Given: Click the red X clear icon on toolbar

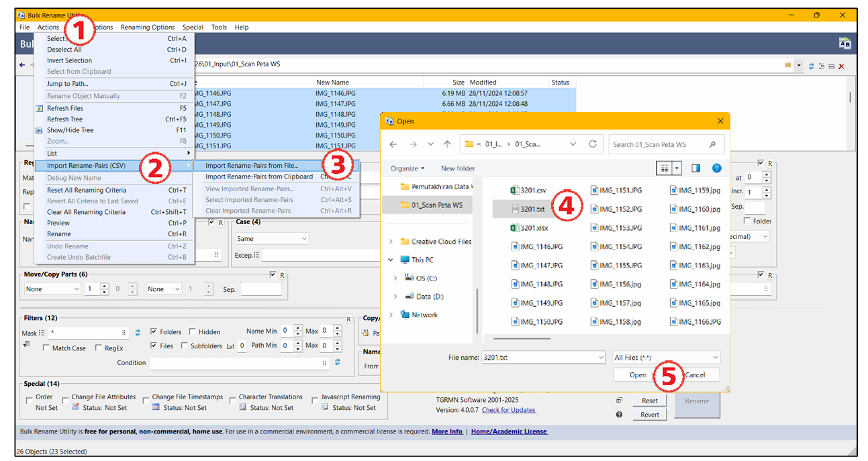Looking at the screenshot, I should tap(840, 65).
